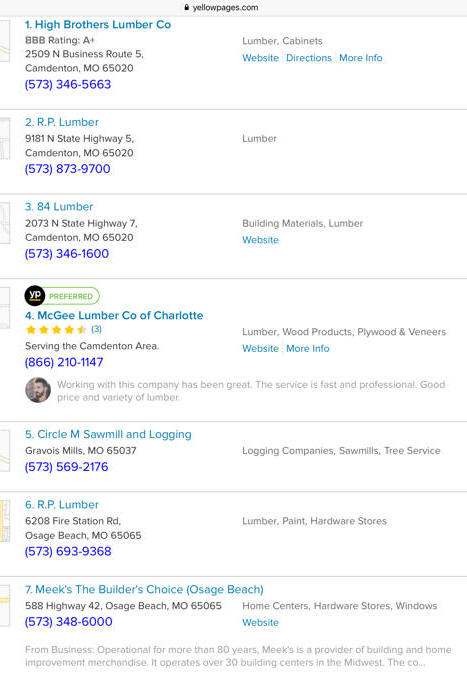Visit the Meek's Website link
Screen dimensions: 467x682
coord(260,622)
